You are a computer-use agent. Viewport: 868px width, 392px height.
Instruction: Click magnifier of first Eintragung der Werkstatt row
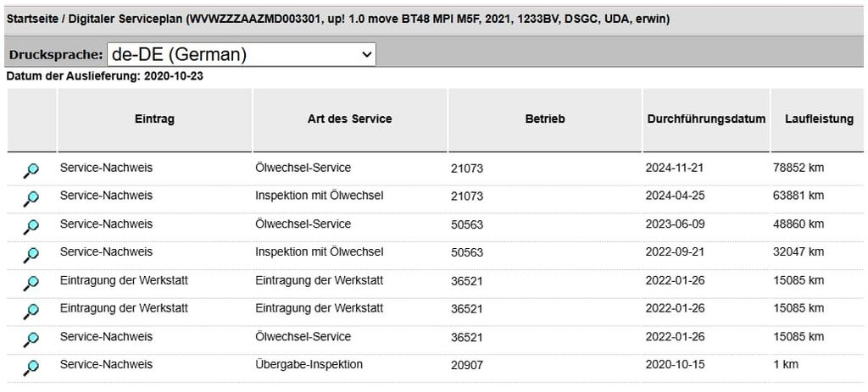pyautogui.click(x=31, y=283)
